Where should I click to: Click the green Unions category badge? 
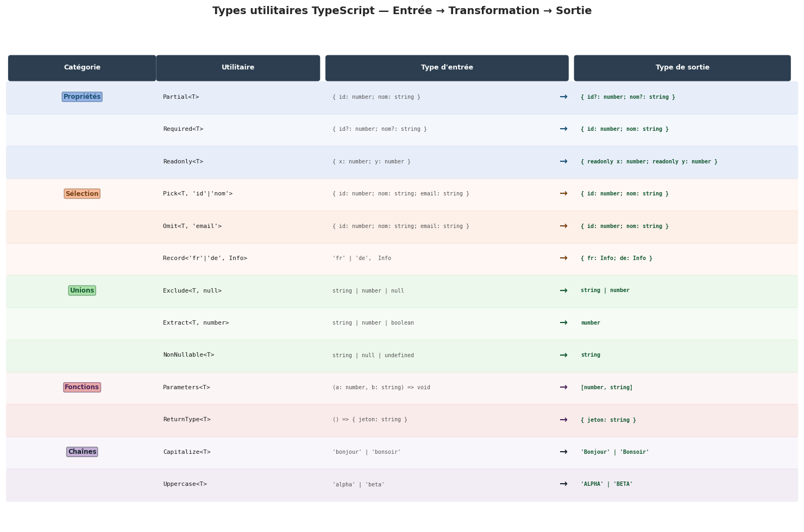(x=82, y=291)
